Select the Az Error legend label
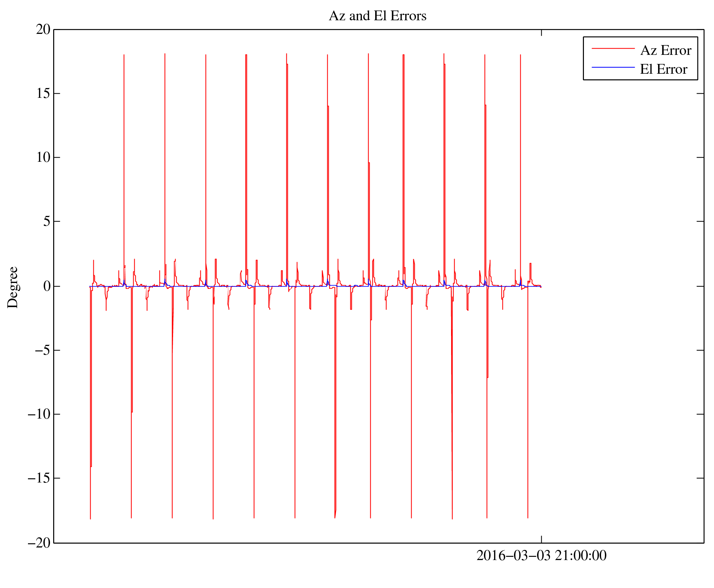 pyautogui.click(x=665, y=51)
